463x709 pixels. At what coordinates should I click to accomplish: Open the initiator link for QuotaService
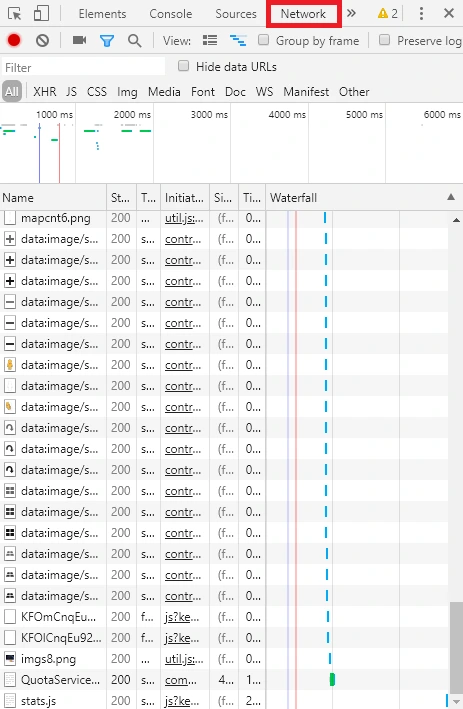[180, 680]
